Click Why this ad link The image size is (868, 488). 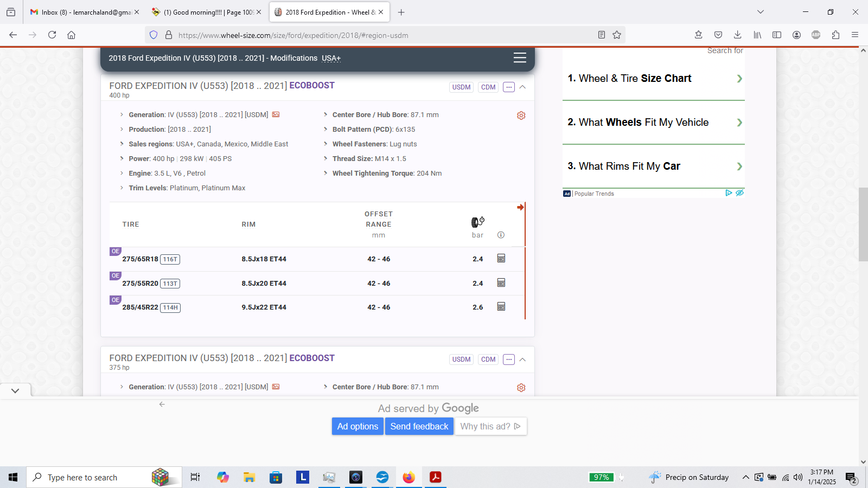(490, 426)
